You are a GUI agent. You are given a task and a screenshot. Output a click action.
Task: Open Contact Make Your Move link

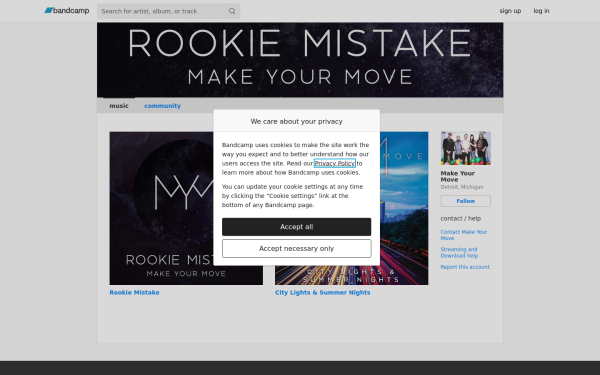click(463, 235)
